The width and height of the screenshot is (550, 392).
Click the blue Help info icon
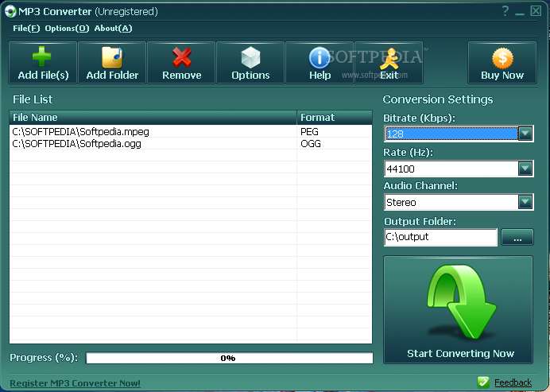point(320,57)
